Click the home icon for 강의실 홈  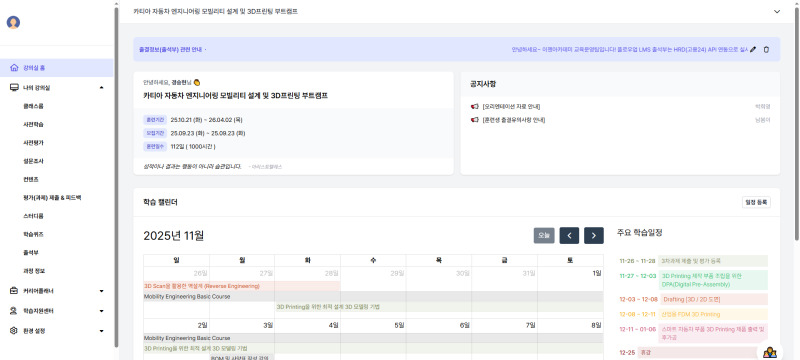coord(14,68)
